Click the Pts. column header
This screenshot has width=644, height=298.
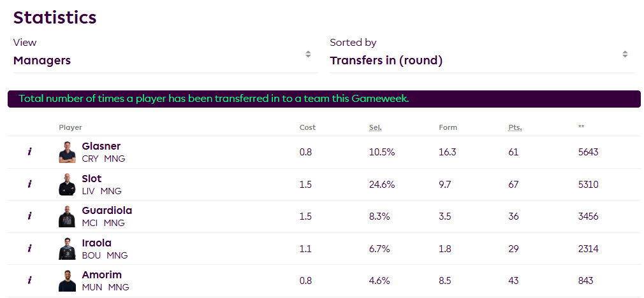coord(515,127)
